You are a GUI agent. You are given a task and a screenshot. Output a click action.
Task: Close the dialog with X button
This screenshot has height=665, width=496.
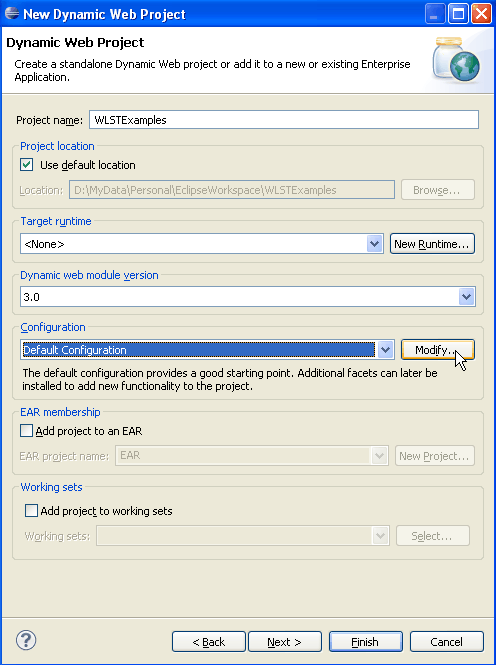pos(481,14)
